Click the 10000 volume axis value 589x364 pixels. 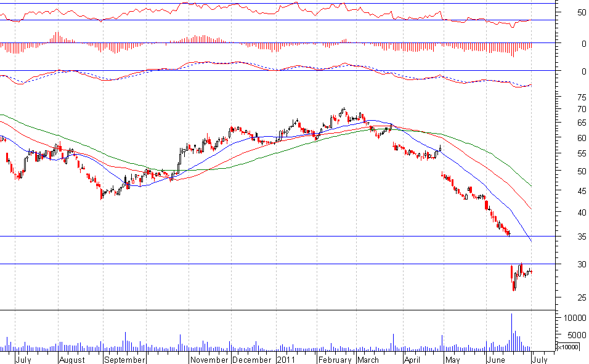click(x=575, y=318)
